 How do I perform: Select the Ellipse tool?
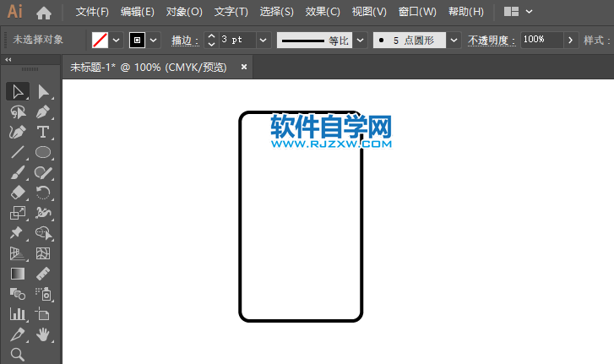[x=43, y=152]
